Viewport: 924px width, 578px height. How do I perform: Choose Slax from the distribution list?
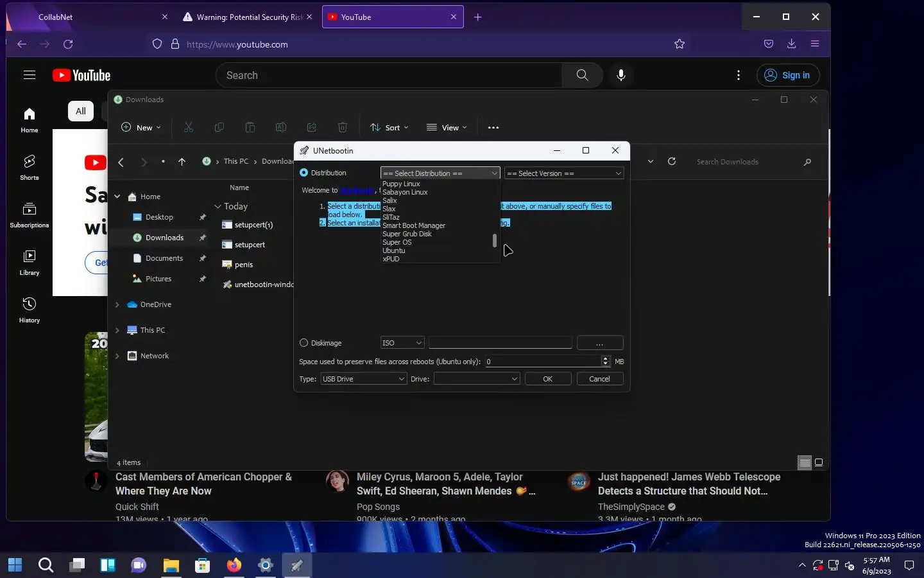tap(389, 209)
